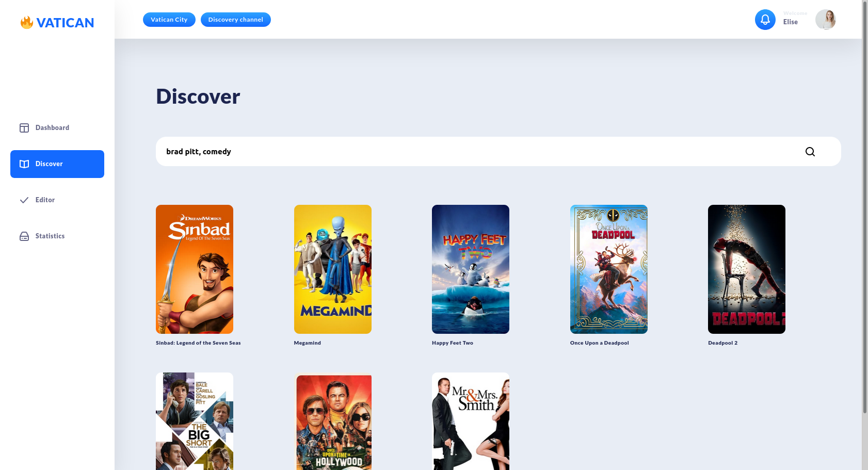Click the Discovery channel button
The height and width of the screenshot is (470, 868).
[236, 20]
